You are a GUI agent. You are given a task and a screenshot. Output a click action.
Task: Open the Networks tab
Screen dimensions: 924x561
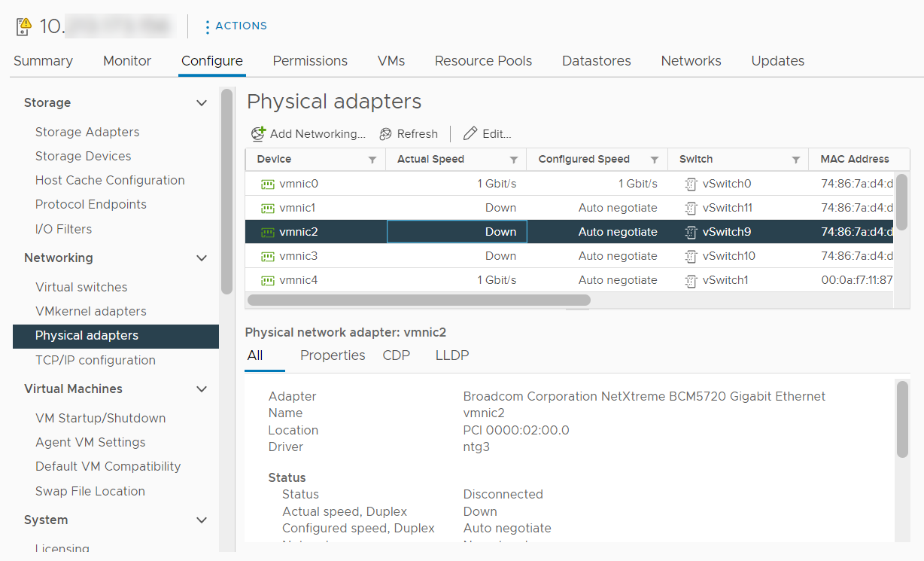coord(691,61)
